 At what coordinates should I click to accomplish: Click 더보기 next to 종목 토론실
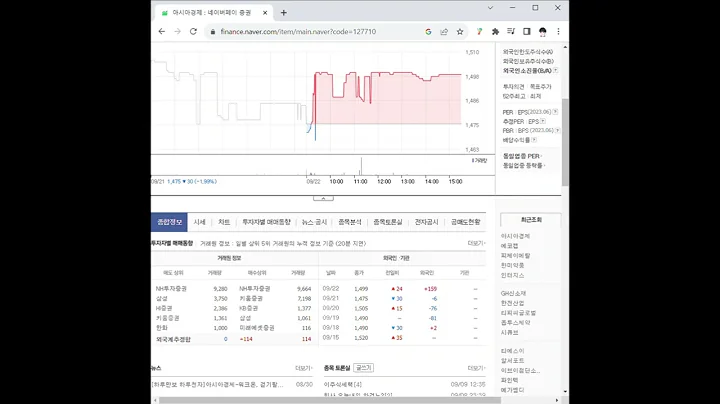click(476, 368)
